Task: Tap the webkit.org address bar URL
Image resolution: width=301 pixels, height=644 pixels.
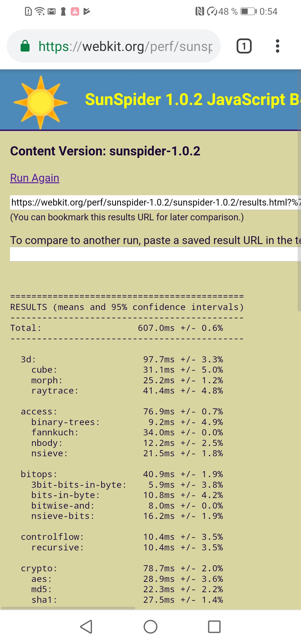Action: pyautogui.click(x=125, y=46)
